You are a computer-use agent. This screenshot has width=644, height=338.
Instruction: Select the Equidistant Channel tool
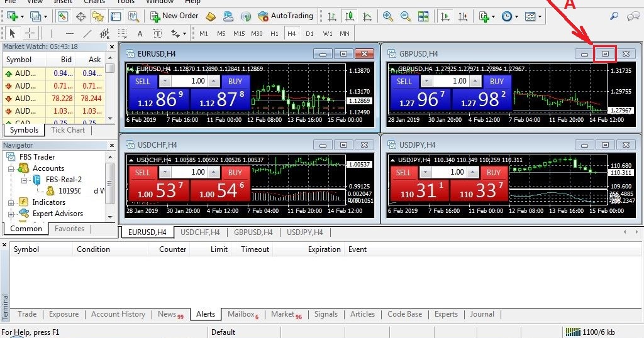coord(105,33)
